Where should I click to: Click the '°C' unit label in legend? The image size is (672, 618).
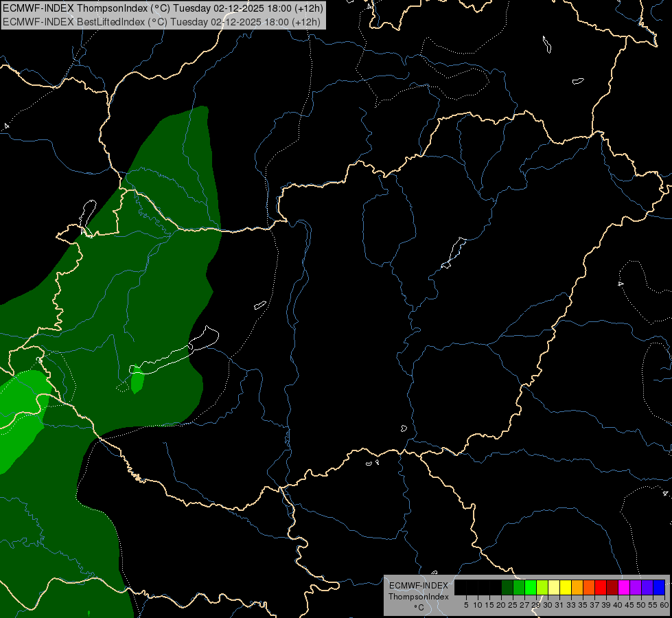[x=419, y=607]
